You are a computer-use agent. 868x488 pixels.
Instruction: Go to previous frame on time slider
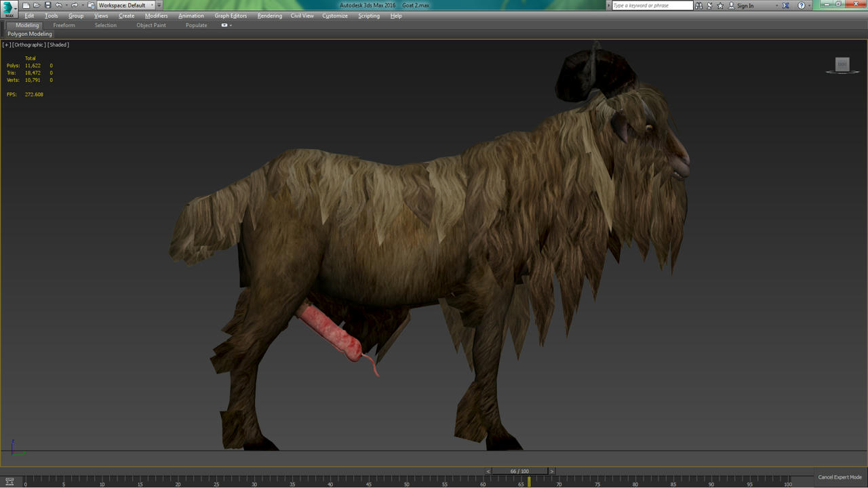pyautogui.click(x=488, y=471)
